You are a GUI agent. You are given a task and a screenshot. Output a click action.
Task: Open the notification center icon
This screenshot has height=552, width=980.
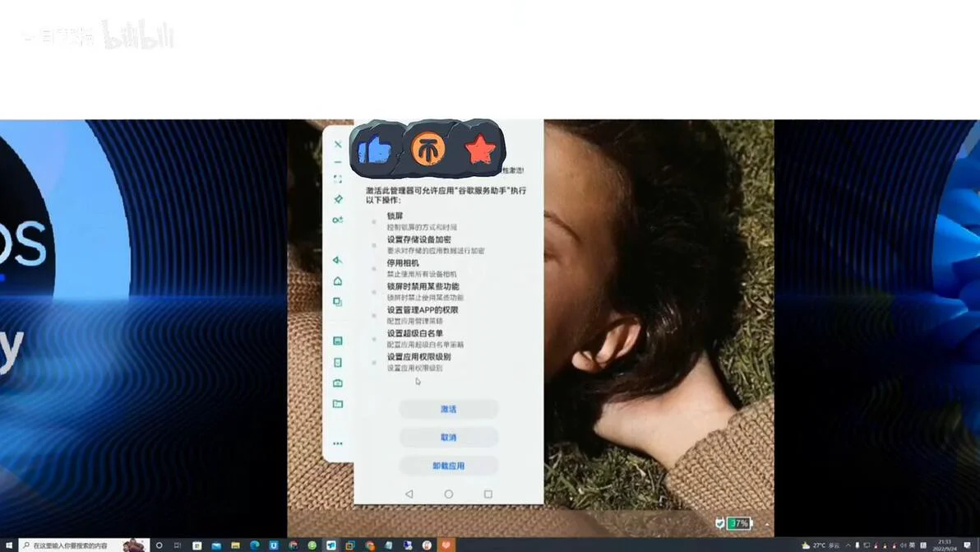tap(968, 545)
